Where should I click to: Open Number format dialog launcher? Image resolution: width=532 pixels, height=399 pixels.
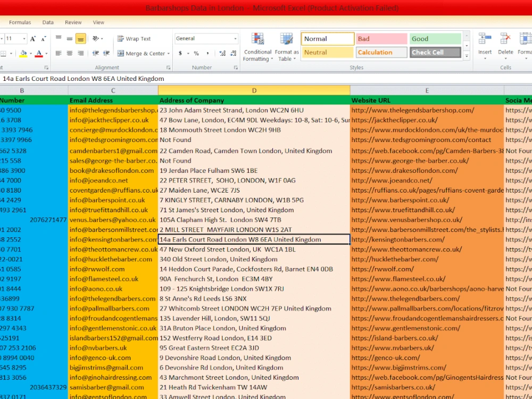click(x=236, y=68)
